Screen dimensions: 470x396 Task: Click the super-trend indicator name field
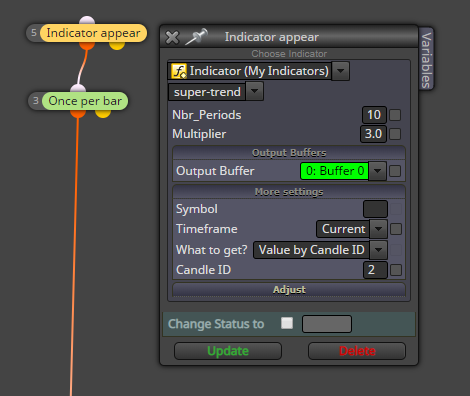207,92
